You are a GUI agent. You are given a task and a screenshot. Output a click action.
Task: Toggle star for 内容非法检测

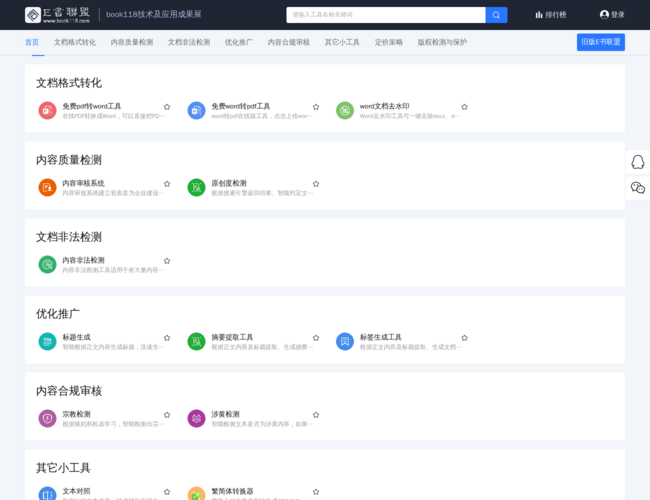(x=167, y=261)
